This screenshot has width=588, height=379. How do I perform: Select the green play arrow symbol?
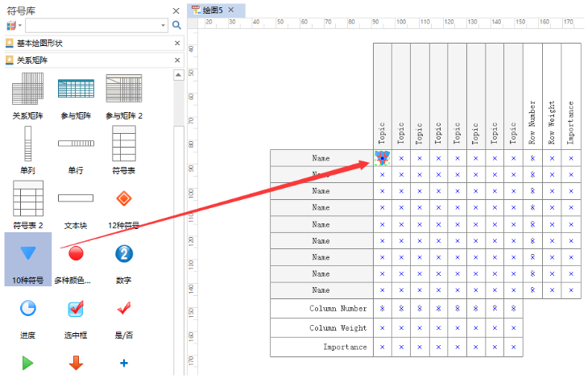(x=27, y=363)
